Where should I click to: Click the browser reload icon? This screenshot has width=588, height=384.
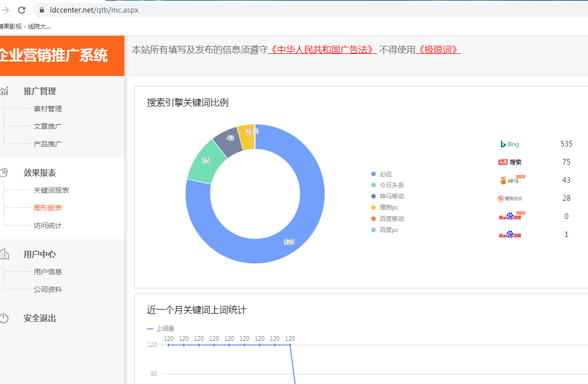tap(22, 10)
